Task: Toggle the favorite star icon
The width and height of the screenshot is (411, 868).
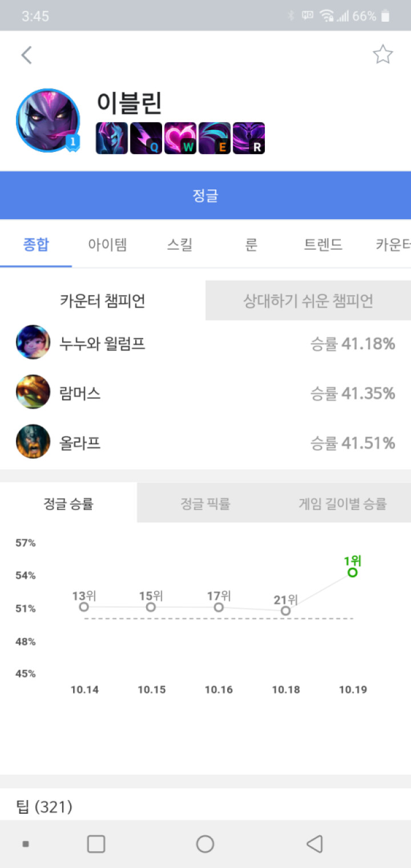Action: point(382,55)
